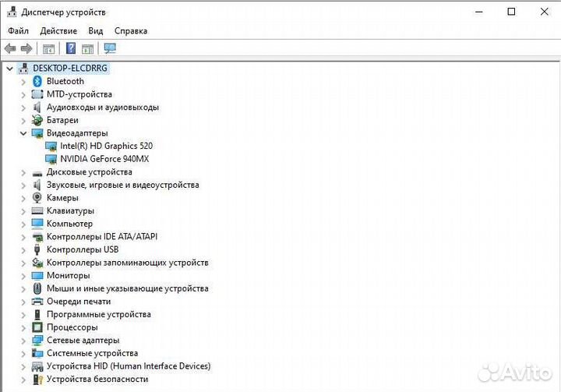The width and height of the screenshot is (561, 392).
Task: Expand the Устройства HID category
Action: (x=23, y=366)
